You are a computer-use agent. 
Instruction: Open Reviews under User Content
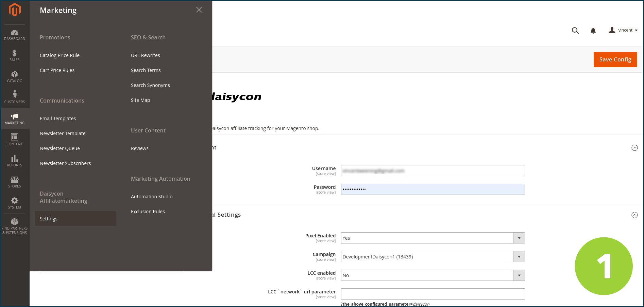[140, 148]
